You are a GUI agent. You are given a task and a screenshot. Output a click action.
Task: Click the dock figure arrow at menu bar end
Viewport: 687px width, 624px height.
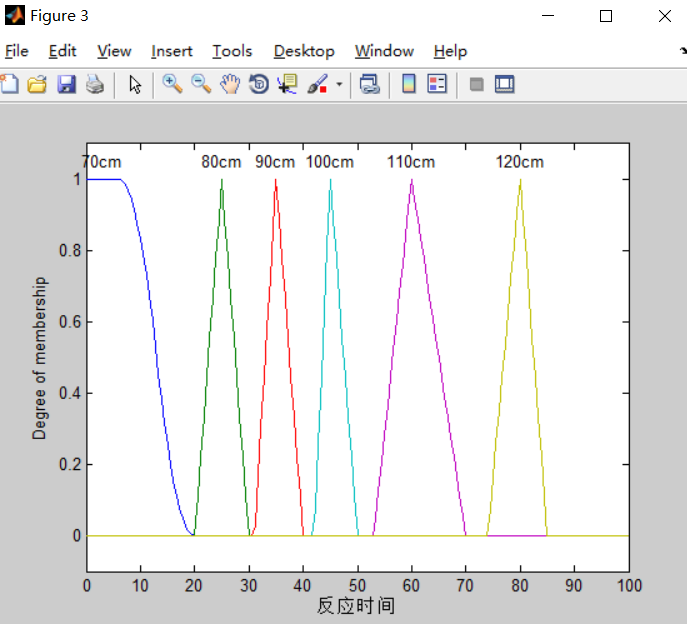point(683,51)
